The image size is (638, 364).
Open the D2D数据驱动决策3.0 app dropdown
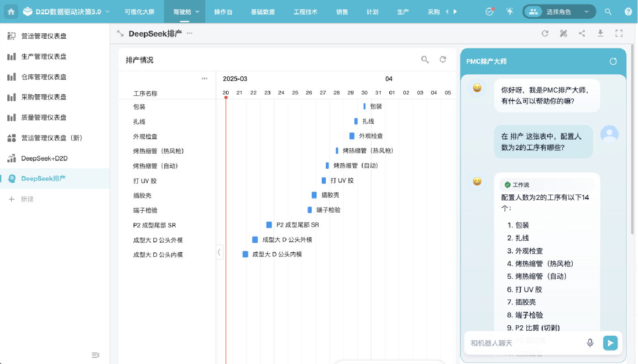coord(107,11)
